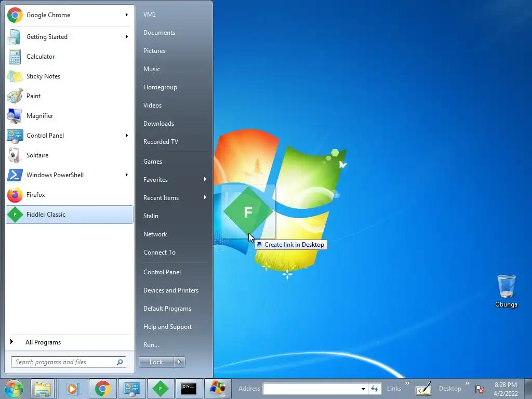Image resolution: width=532 pixels, height=399 pixels.
Task: Launch Paint from the Start menu
Action: (70, 96)
